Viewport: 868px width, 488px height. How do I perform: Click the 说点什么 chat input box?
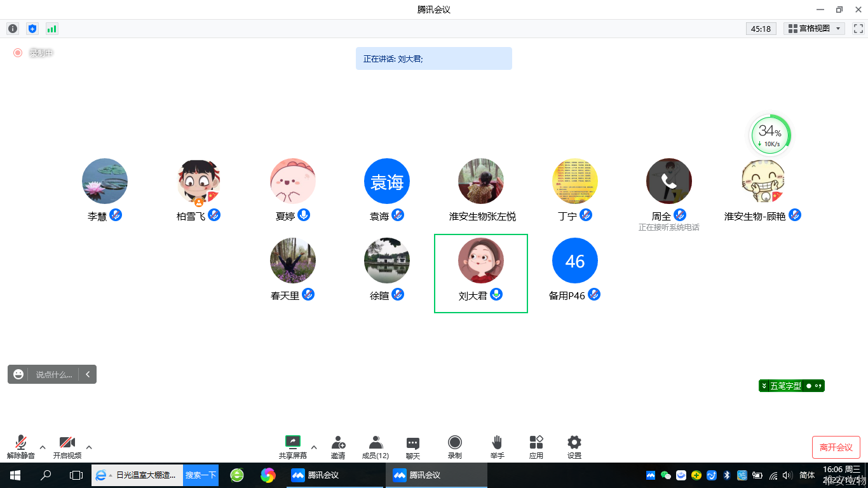pyautogui.click(x=53, y=374)
